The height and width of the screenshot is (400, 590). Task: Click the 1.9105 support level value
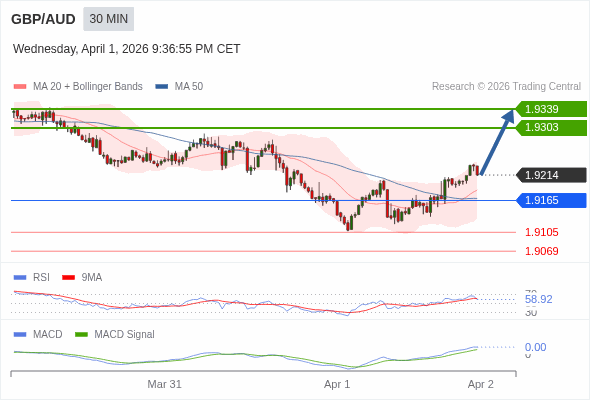[541, 232]
